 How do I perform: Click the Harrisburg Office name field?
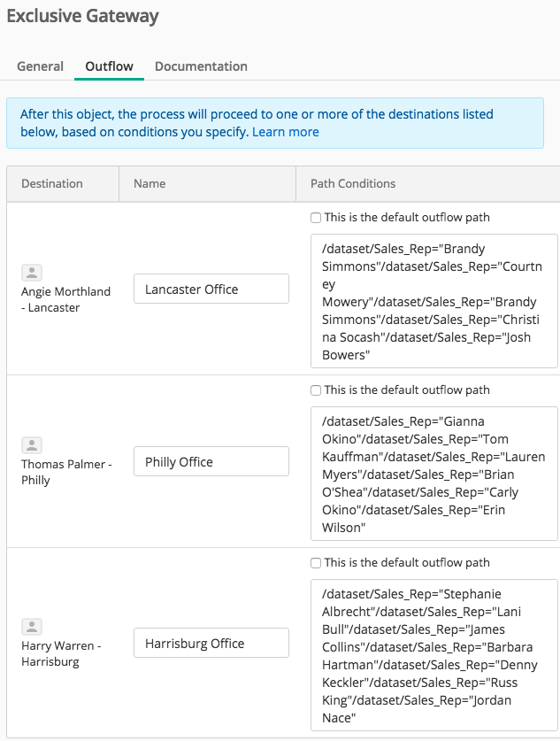point(211,644)
